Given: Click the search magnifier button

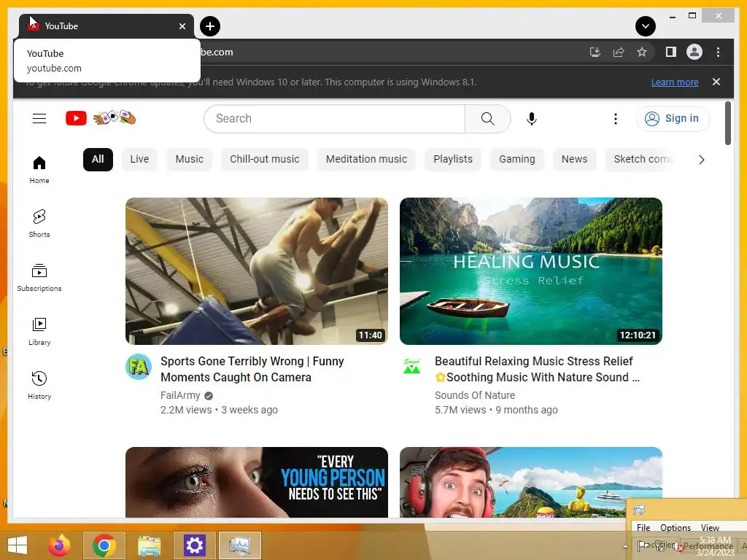Looking at the screenshot, I should [x=487, y=119].
